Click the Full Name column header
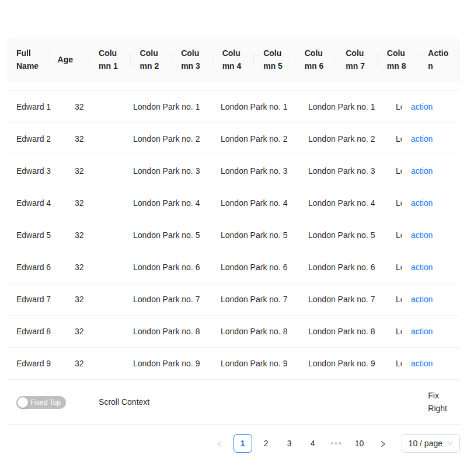The height and width of the screenshot is (476, 467). (27, 60)
